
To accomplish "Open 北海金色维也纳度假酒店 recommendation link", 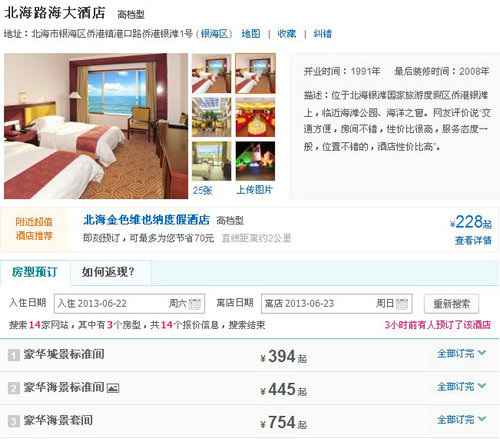I will coord(146,220).
